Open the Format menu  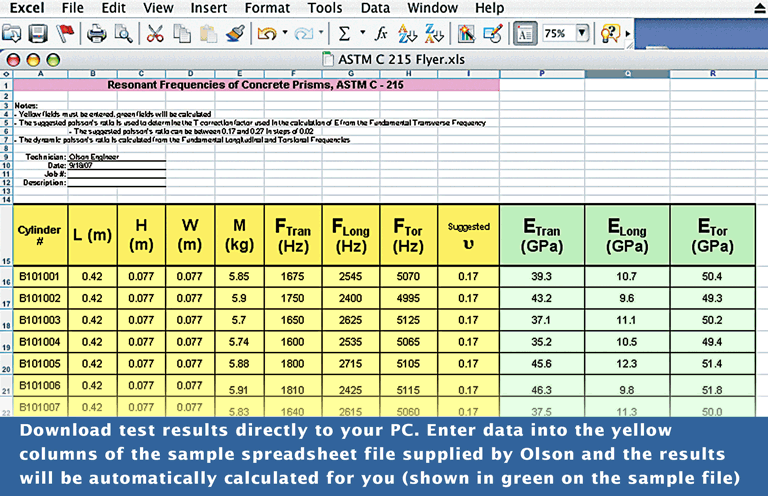(x=267, y=8)
